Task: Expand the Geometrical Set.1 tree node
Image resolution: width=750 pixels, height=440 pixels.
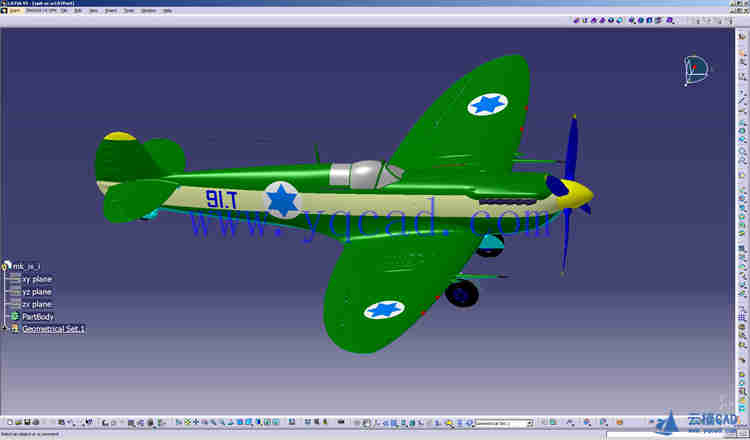Action: pos(5,329)
